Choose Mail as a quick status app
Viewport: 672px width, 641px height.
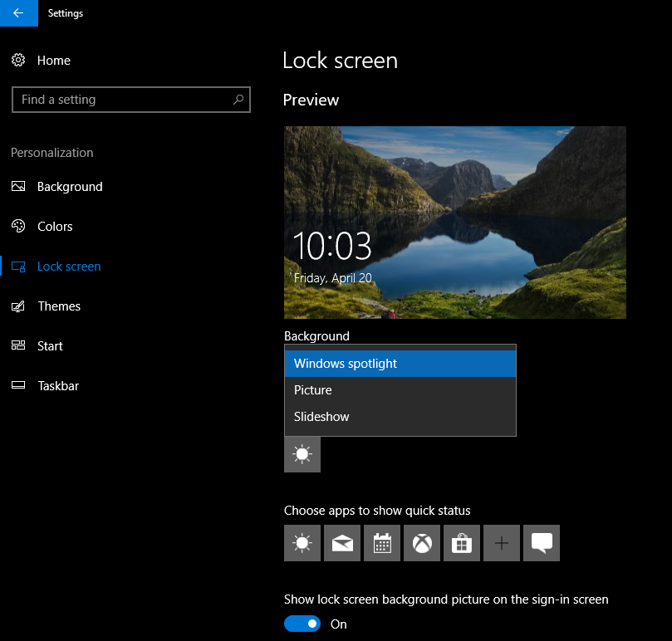tap(341, 542)
